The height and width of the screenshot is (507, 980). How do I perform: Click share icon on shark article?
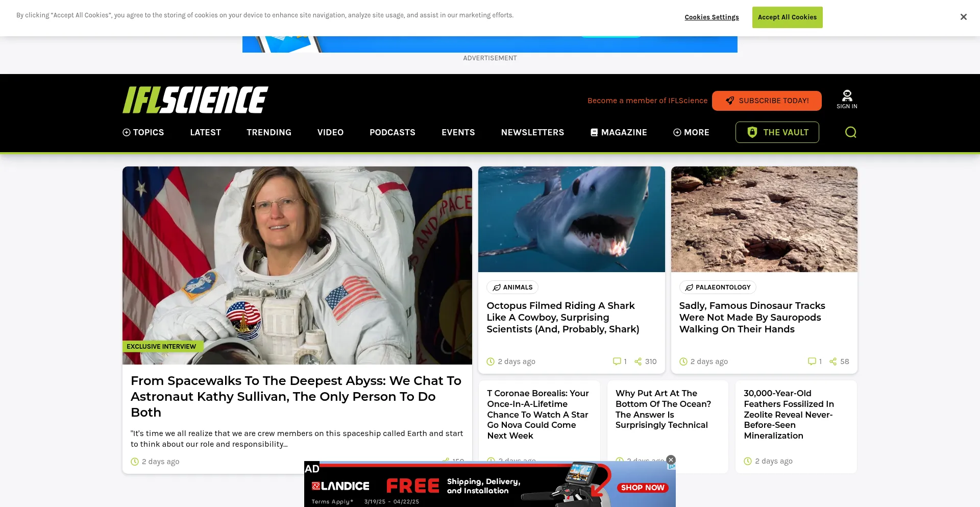click(638, 361)
